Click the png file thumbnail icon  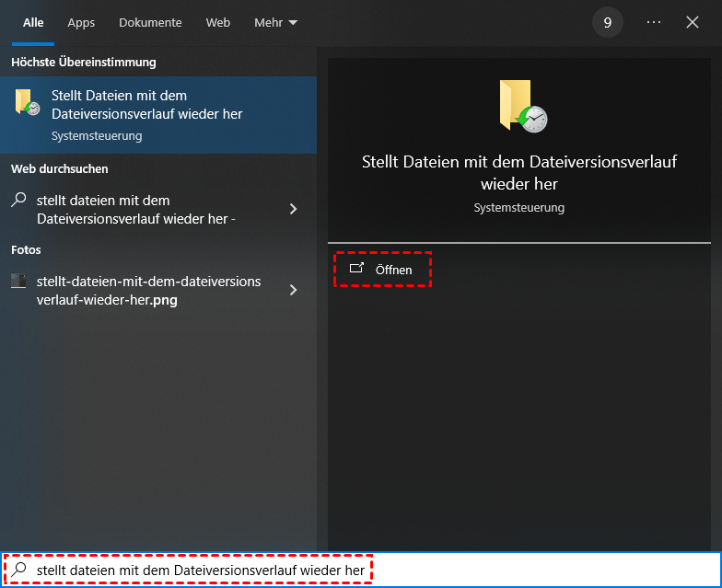pos(18,281)
